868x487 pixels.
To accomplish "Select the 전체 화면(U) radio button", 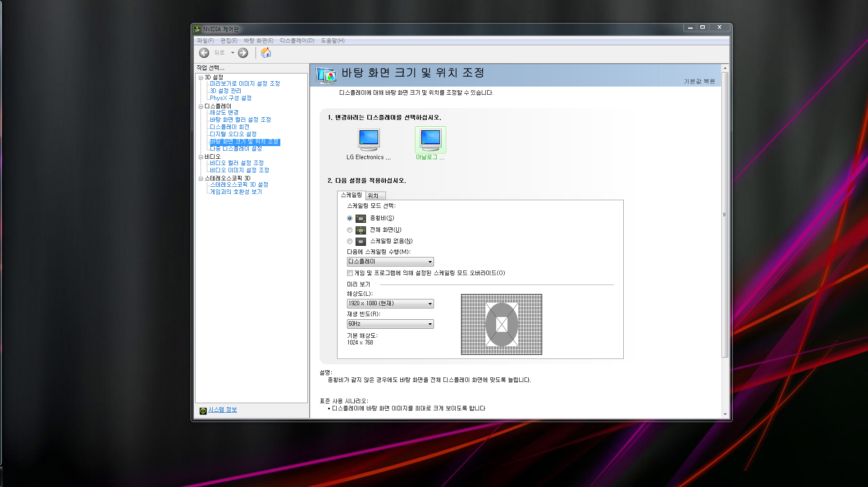I will click(x=350, y=230).
